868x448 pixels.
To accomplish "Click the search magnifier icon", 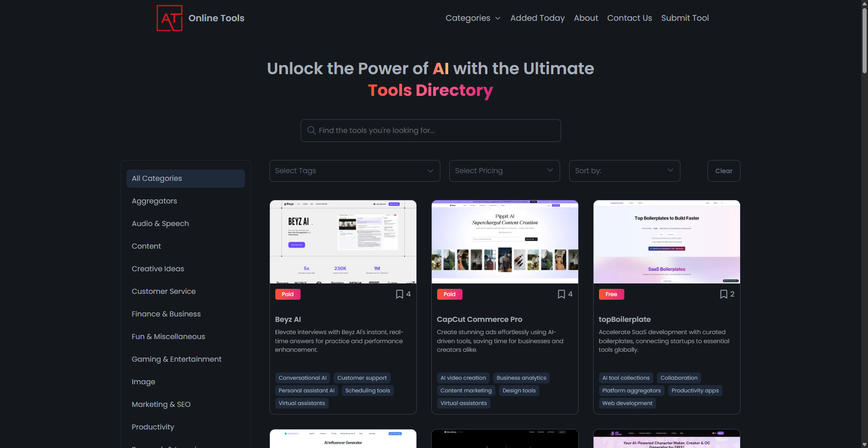I will [311, 130].
